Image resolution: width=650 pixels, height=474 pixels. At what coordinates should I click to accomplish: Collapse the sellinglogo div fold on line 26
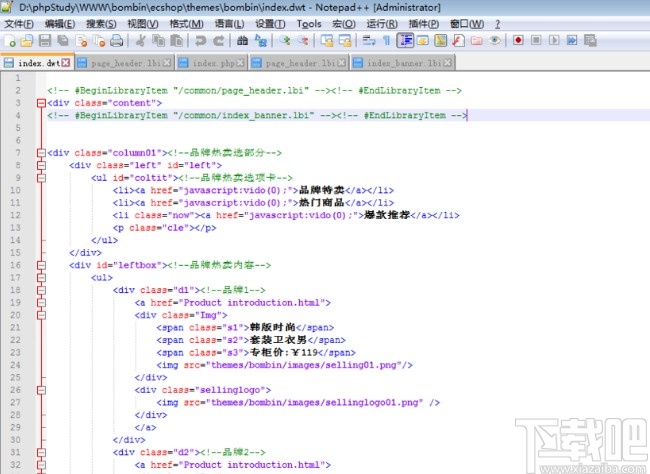point(41,390)
